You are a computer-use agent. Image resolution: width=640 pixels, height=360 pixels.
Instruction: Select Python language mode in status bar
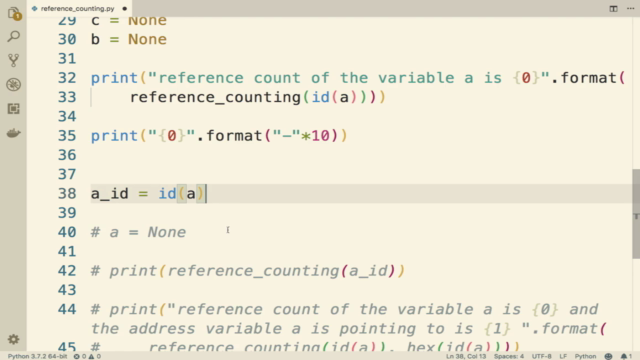585,356
